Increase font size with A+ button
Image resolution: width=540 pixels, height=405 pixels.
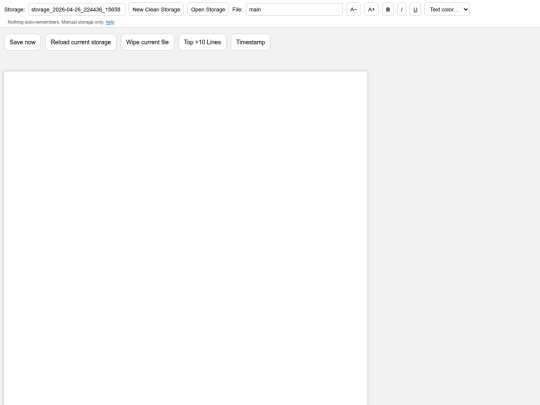371,9
